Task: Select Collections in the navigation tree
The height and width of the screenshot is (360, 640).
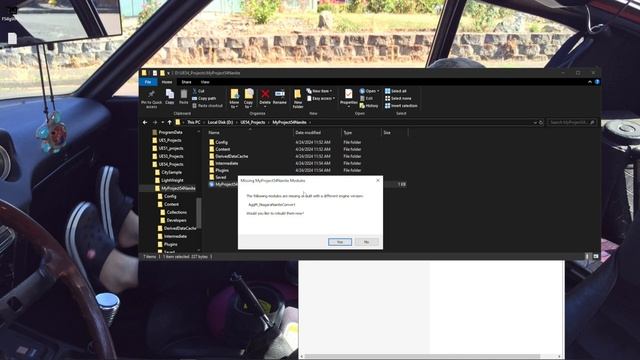Action: click(177, 212)
